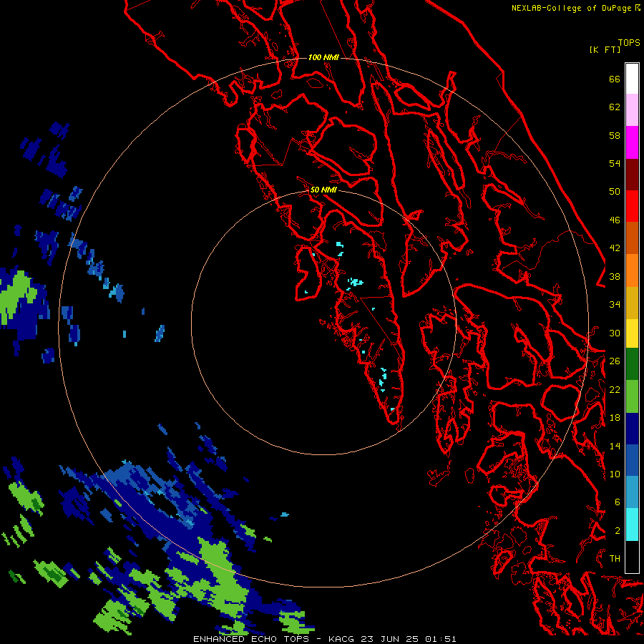Click the black TH threshold swatch
The width and height of the screenshot is (644, 644).
(632, 557)
